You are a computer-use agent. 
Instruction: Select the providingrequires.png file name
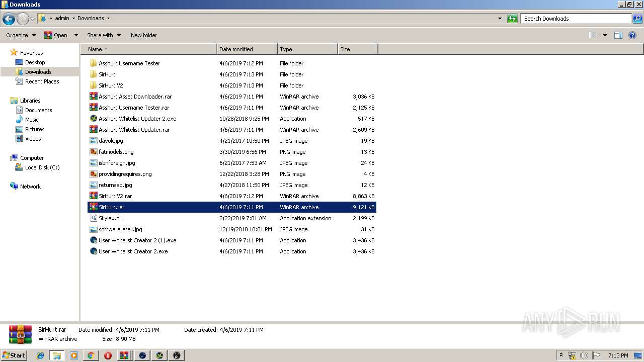click(x=125, y=174)
